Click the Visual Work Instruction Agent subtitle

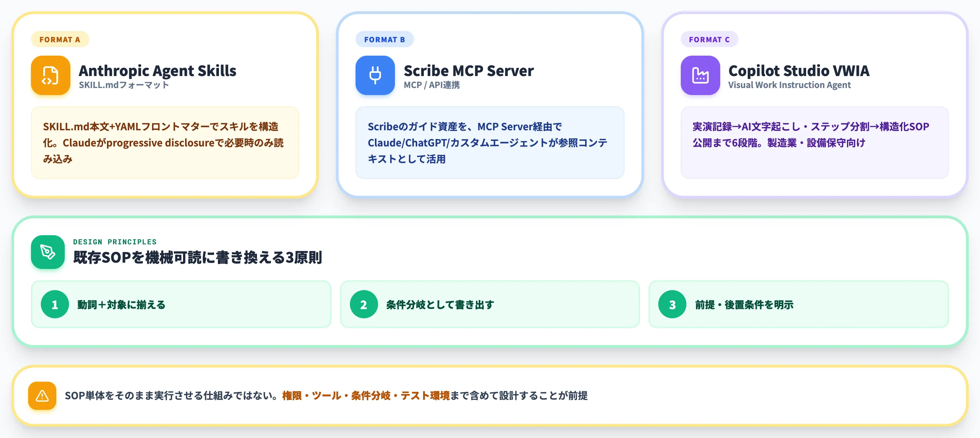point(790,85)
